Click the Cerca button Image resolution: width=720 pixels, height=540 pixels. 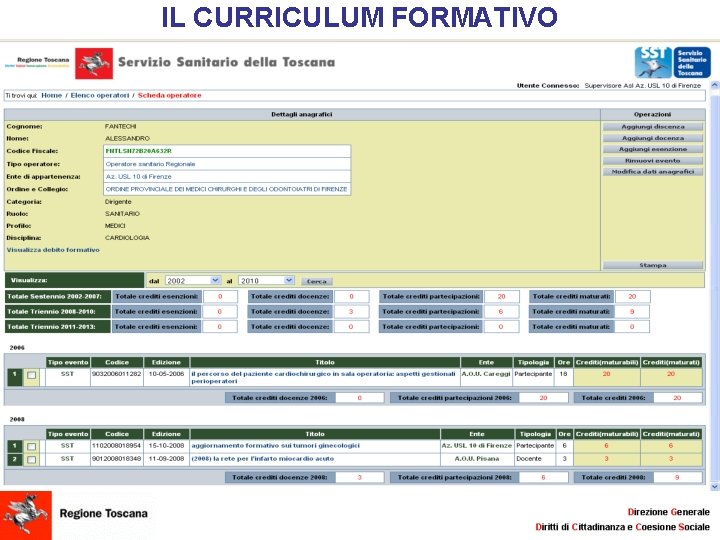pyautogui.click(x=316, y=281)
